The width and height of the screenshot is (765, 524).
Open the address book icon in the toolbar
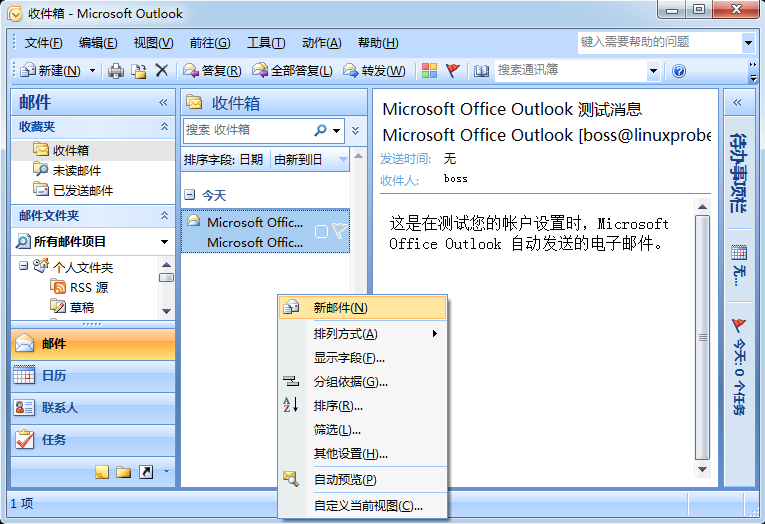tap(481, 71)
